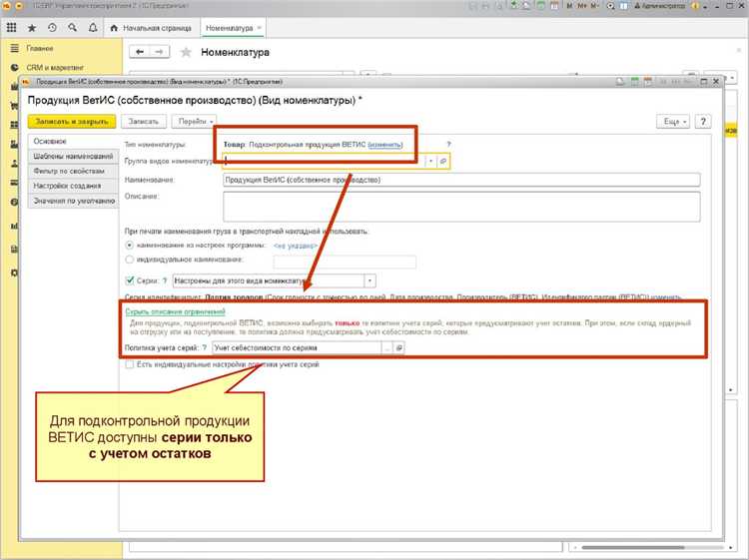Open the selected Группа видов номенклатуры item
This screenshot has width=749, height=560.
point(443,162)
